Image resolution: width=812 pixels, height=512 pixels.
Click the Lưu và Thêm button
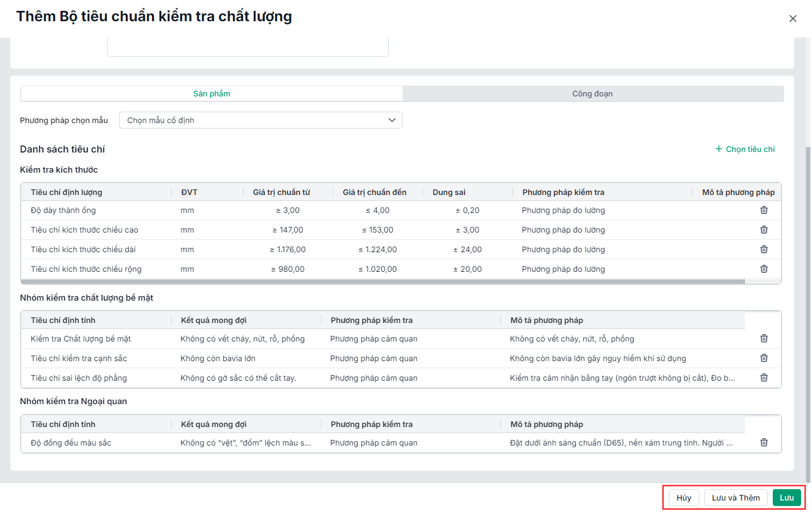click(735, 498)
